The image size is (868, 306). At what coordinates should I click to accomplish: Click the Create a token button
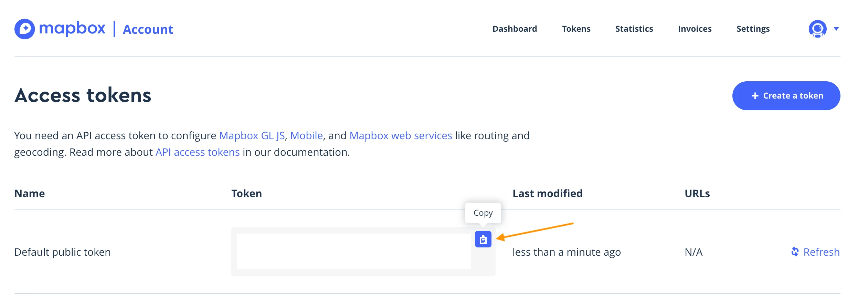(786, 96)
